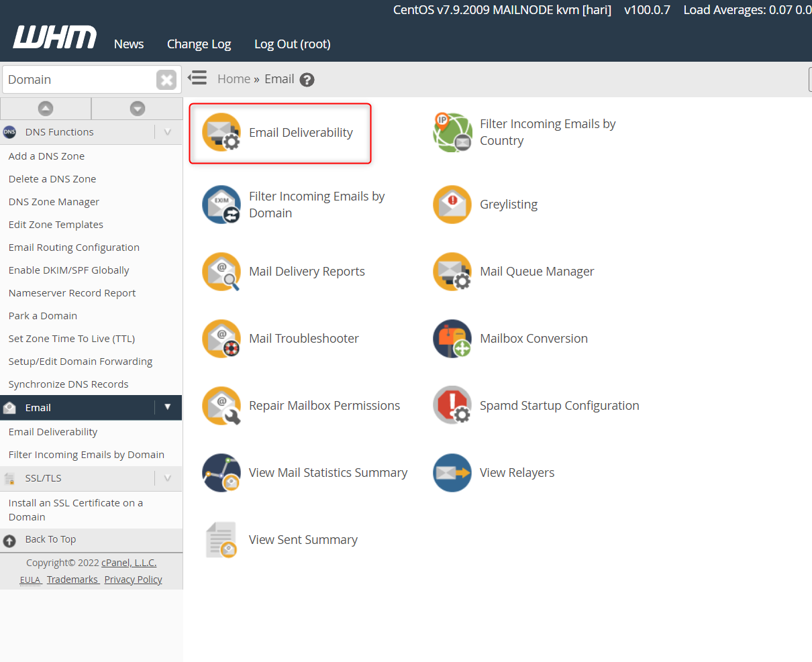This screenshot has height=662, width=812.
Task: Select Enable DKIM/SPF Globally in sidebar
Action: [68, 270]
